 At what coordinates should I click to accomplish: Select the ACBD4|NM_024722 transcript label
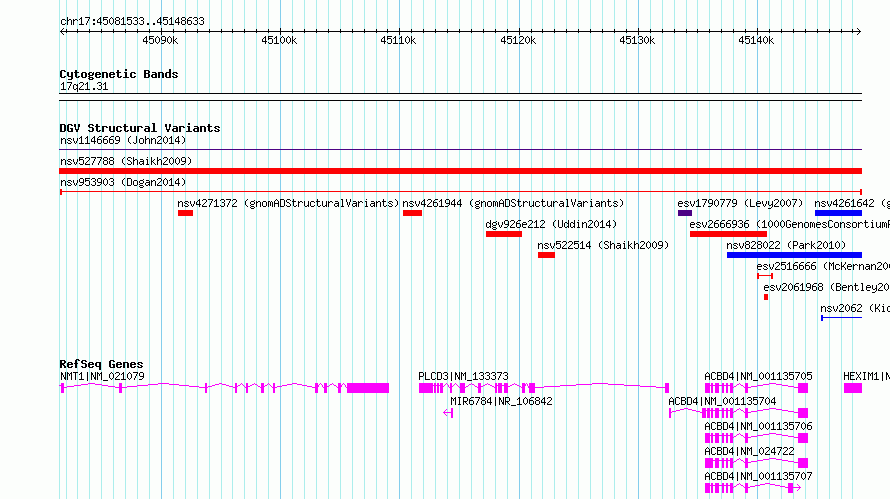(x=749, y=451)
